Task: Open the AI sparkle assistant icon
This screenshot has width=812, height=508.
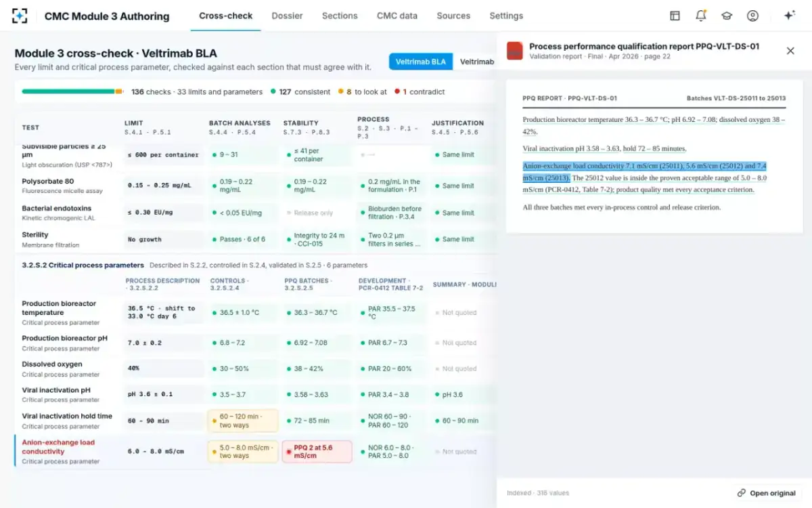Action: tap(789, 16)
